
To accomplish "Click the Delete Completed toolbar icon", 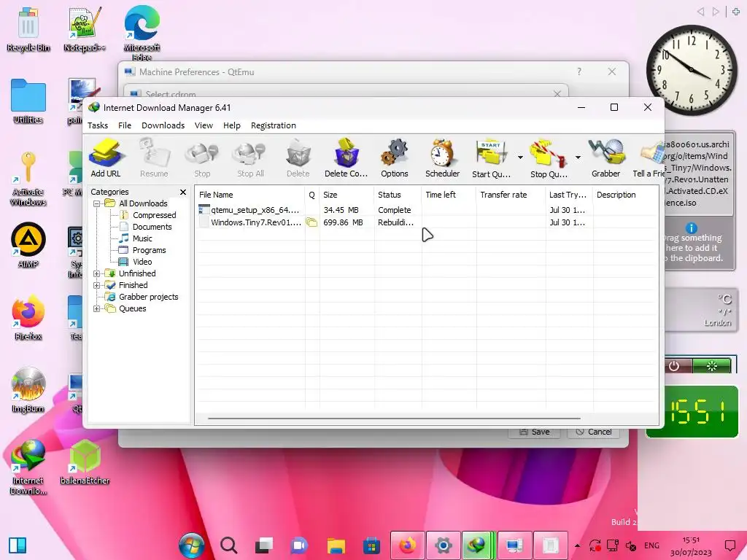I will 347,158.
